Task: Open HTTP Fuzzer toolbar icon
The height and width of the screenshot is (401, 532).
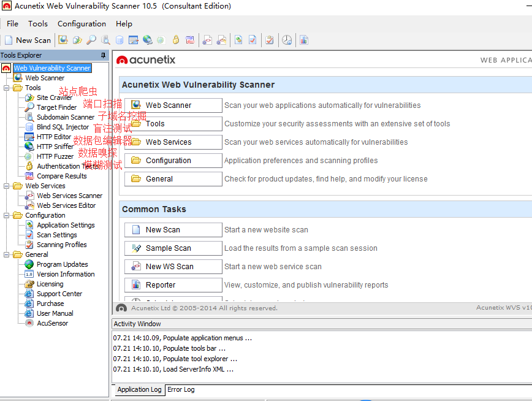Action: point(161,40)
